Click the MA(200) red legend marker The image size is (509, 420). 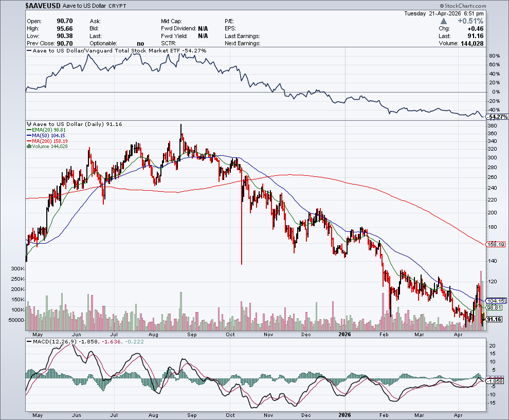pyautogui.click(x=28, y=141)
